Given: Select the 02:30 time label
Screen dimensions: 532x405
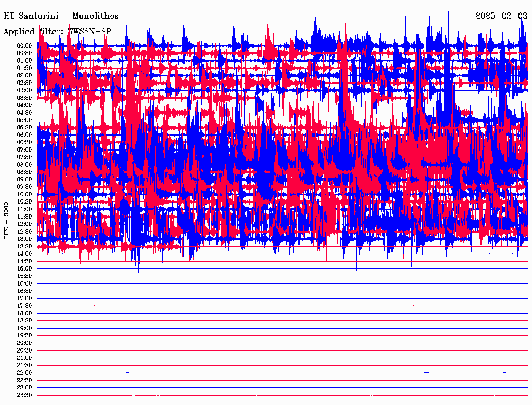Looking at the screenshot, I should [x=24, y=83].
